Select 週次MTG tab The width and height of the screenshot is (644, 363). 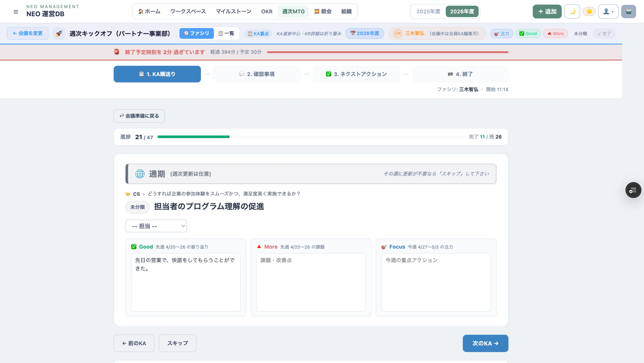pyautogui.click(x=293, y=11)
